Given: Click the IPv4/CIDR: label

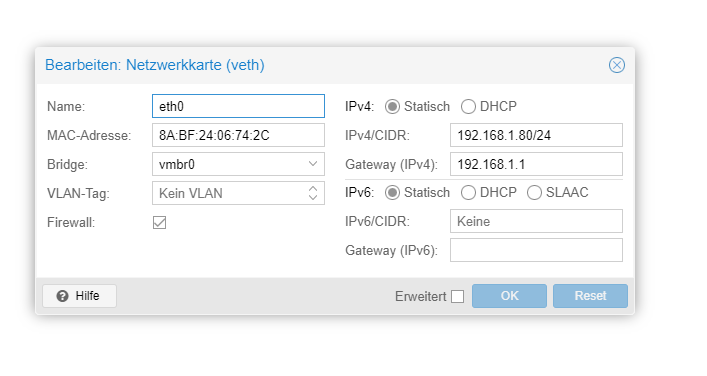Looking at the screenshot, I should tap(377, 135).
